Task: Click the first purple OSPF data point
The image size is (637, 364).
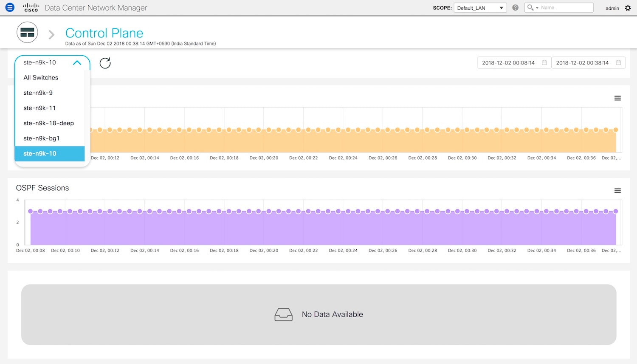Action: point(30,211)
